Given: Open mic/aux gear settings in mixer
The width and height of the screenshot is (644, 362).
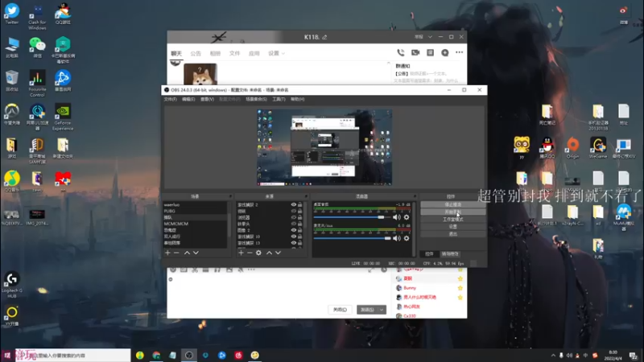Looking at the screenshot, I should tap(407, 238).
